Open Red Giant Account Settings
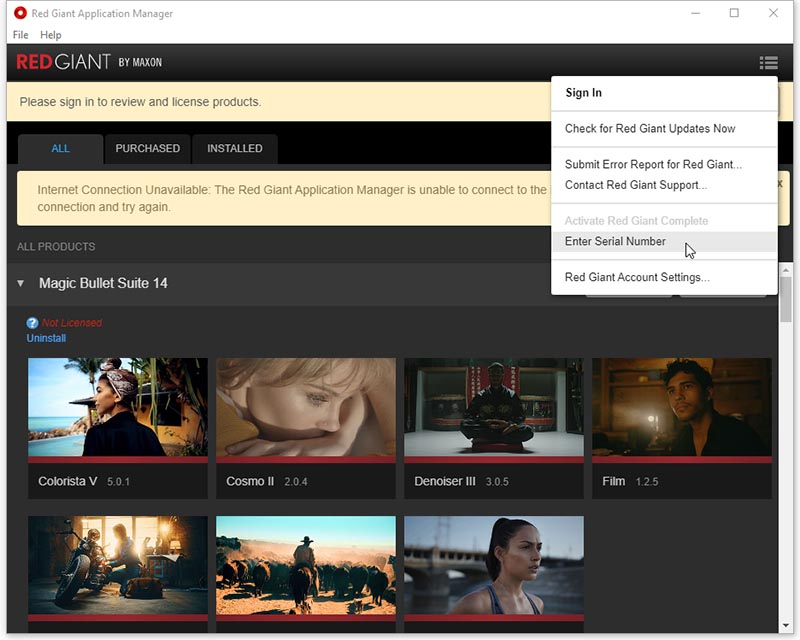Screen dimensions: 800x640 click(x=664, y=277)
